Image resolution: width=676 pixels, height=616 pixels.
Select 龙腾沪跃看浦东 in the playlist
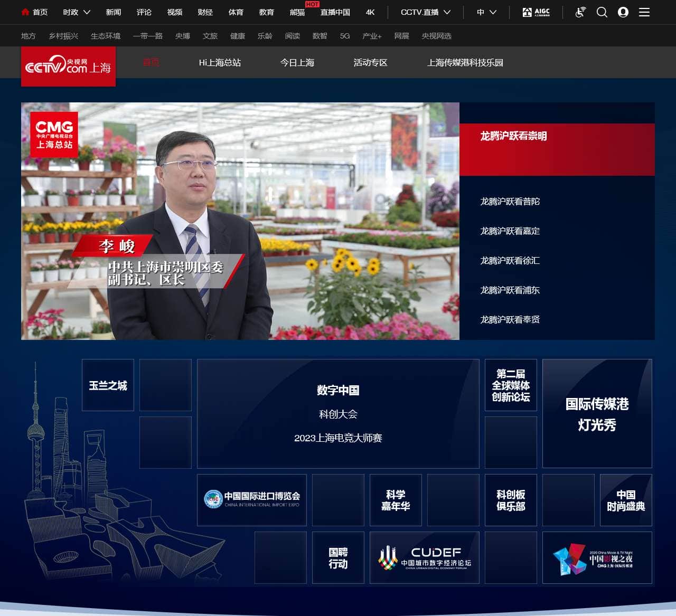(510, 290)
